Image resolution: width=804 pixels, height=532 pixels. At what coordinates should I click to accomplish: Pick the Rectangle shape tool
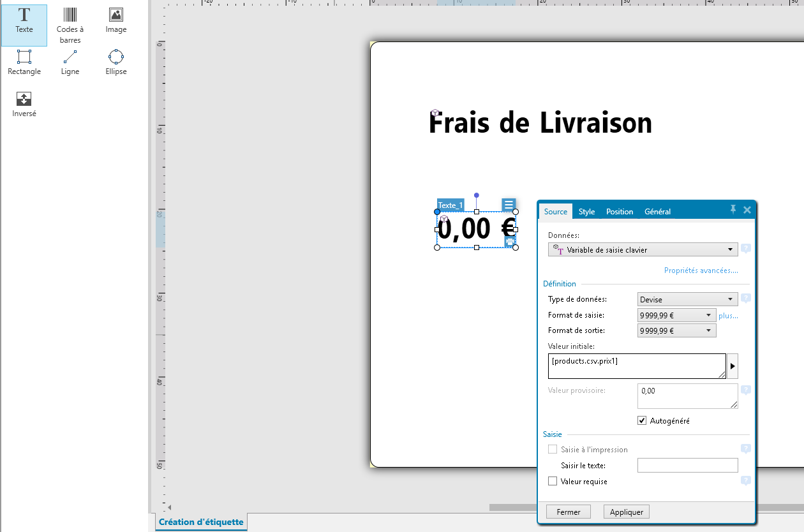(24, 63)
